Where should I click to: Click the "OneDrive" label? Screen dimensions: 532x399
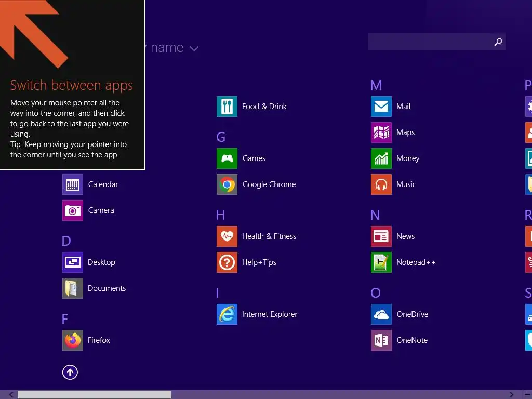pyautogui.click(x=413, y=314)
